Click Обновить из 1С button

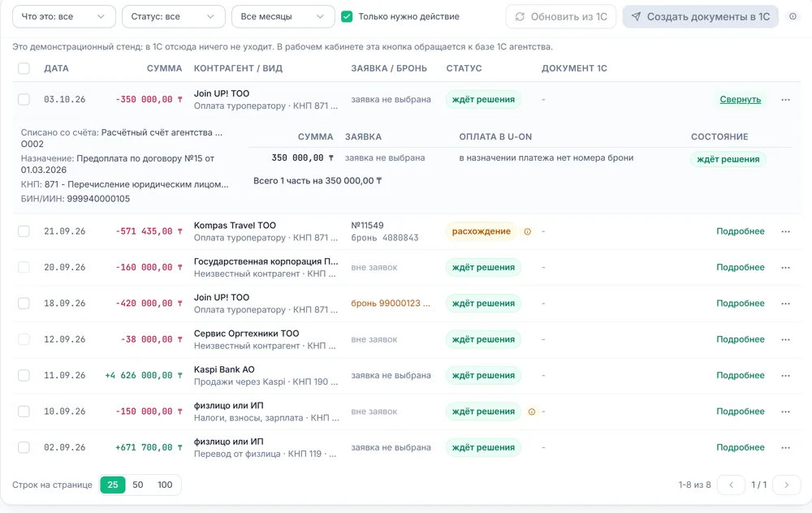[561, 16]
